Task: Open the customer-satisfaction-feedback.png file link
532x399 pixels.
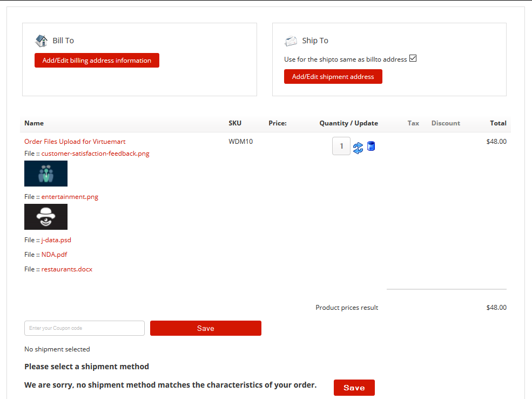Action: pos(95,154)
